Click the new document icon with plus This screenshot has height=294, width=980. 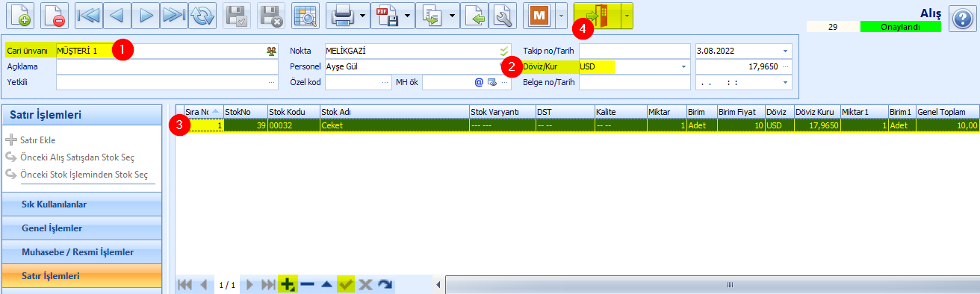tap(19, 15)
